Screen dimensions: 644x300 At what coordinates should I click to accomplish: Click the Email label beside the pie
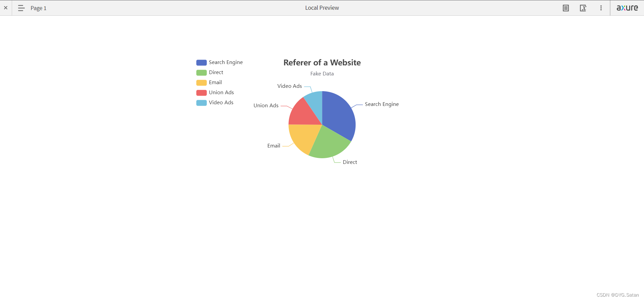pos(274,146)
